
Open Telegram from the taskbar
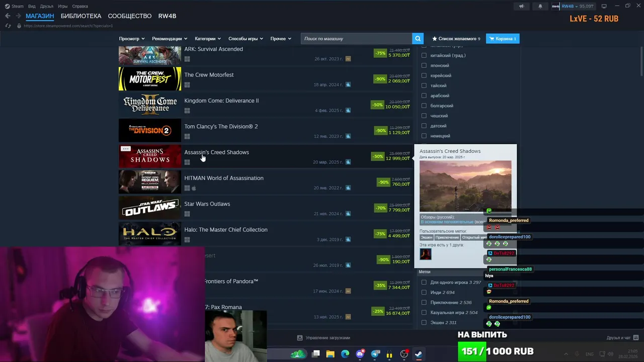[x=375, y=354]
